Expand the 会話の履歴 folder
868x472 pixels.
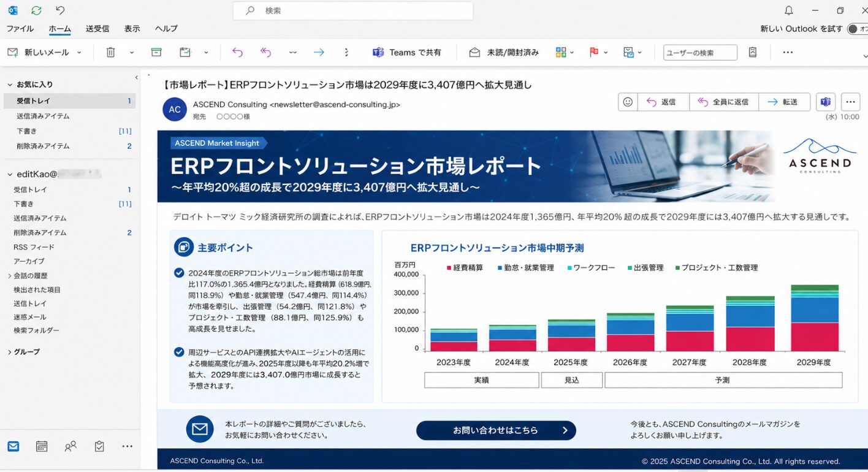pyautogui.click(x=10, y=276)
